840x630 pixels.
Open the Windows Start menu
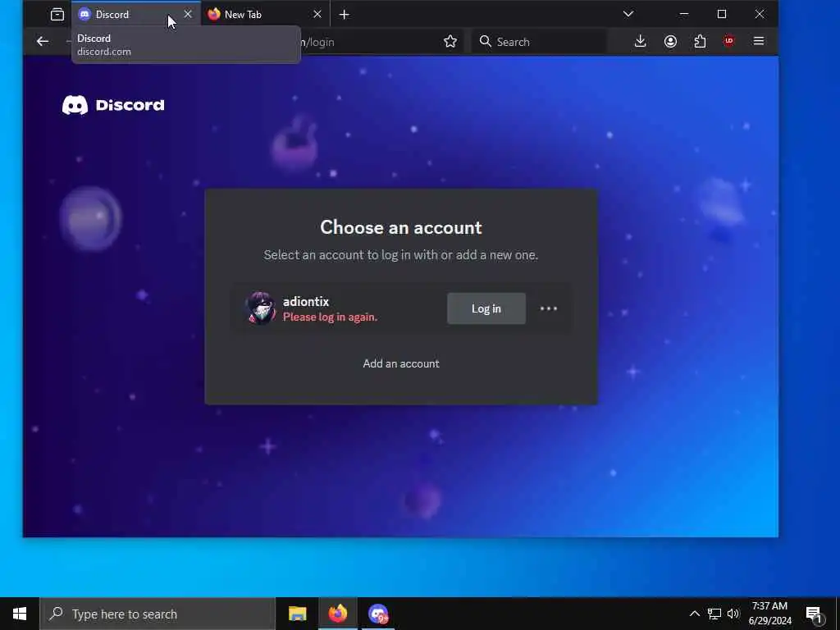20,614
